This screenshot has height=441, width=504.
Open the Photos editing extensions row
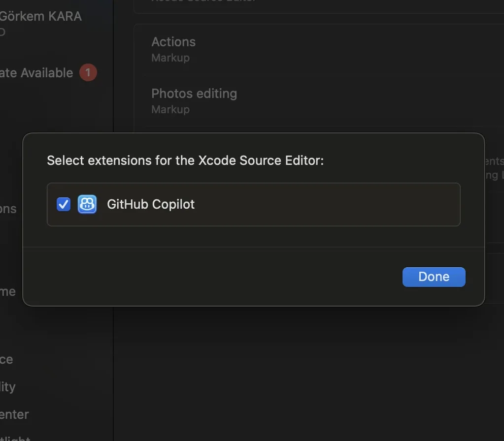319,101
